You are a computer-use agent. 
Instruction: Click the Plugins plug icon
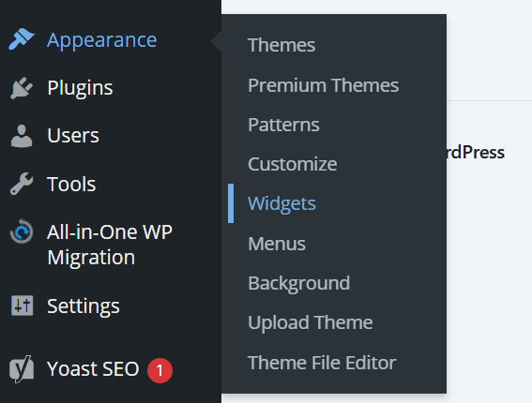pyautogui.click(x=22, y=88)
